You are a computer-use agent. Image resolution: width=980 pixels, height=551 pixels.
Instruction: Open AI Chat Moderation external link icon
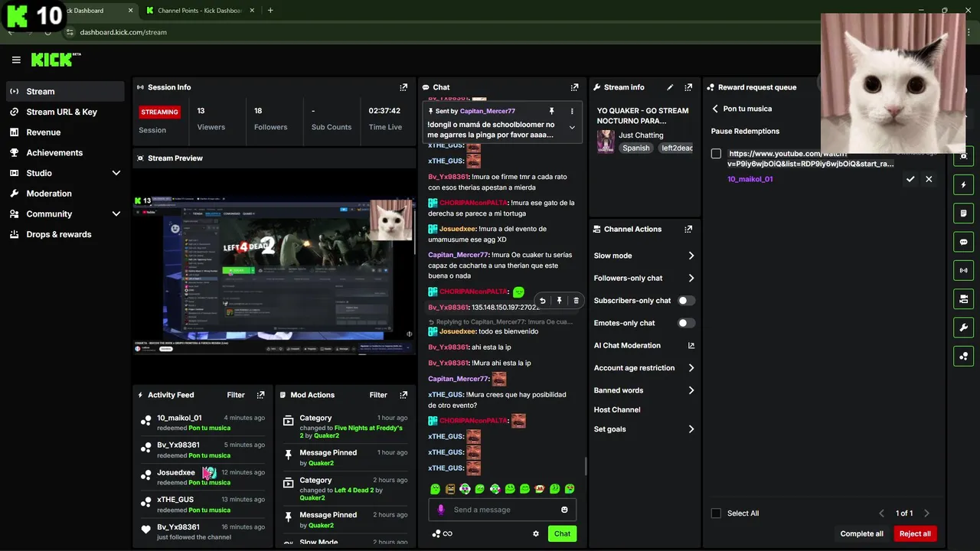tap(691, 346)
